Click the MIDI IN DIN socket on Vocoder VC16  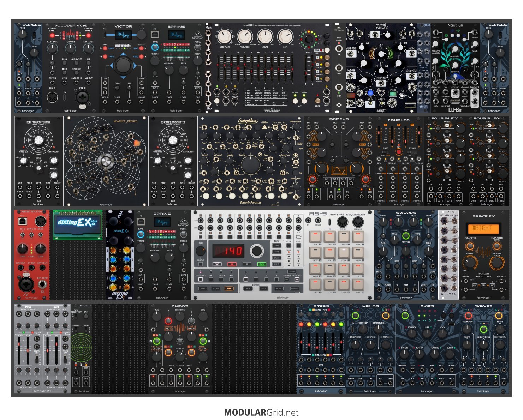(x=52, y=97)
